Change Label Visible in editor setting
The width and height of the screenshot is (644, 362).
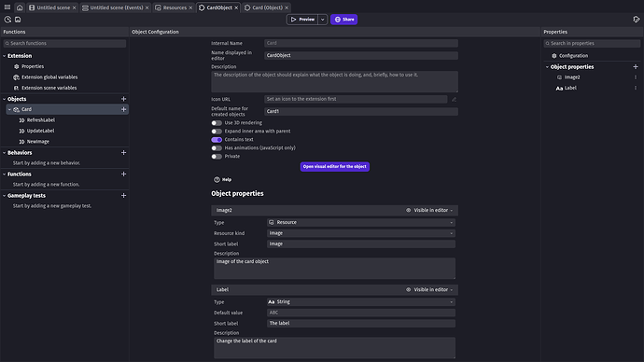coord(429,290)
